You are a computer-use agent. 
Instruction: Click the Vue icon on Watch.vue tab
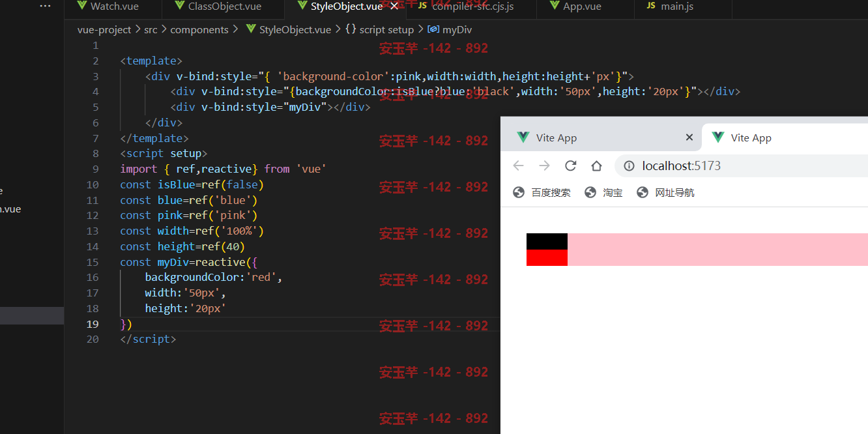click(x=81, y=6)
